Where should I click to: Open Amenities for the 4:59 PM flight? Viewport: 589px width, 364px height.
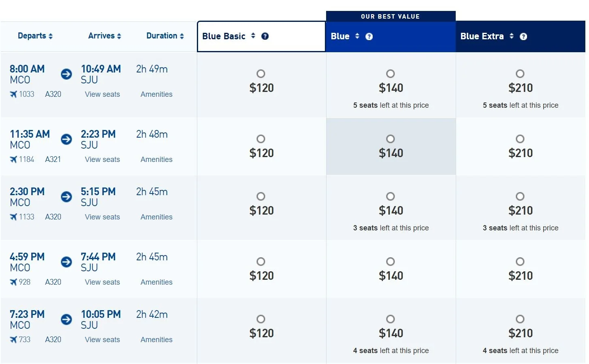(x=156, y=282)
